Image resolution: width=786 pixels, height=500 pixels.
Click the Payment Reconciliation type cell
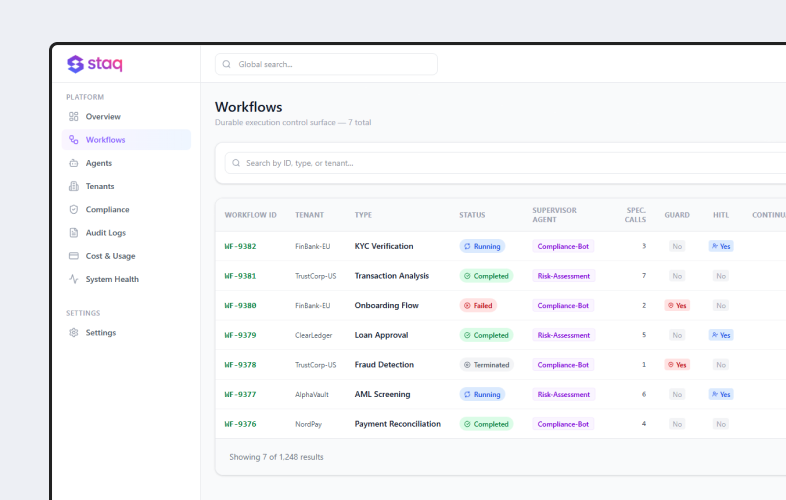pos(398,424)
